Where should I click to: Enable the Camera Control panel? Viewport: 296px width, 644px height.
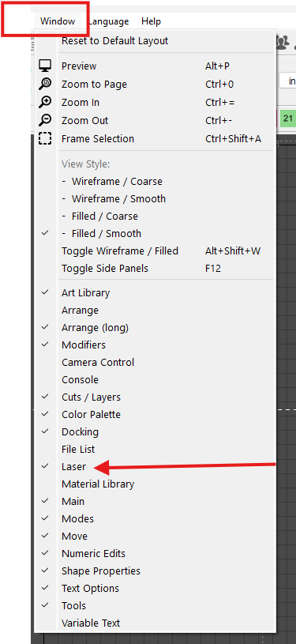155,362
